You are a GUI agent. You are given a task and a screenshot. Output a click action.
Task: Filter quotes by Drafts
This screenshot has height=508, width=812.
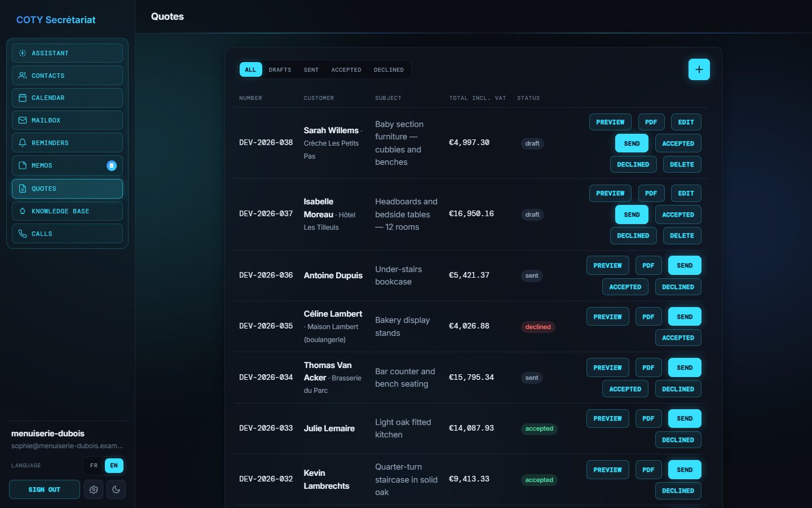click(x=280, y=69)
